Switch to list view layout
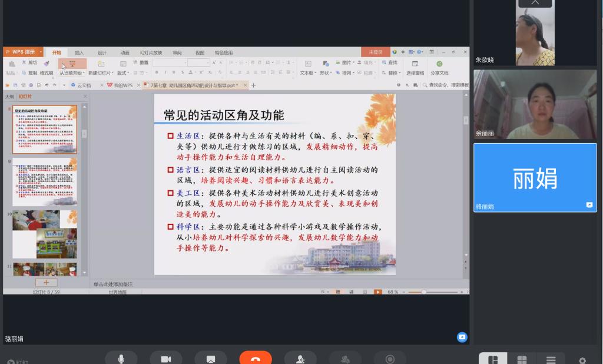This screenshot has height=364, width=603. (551, 359)
